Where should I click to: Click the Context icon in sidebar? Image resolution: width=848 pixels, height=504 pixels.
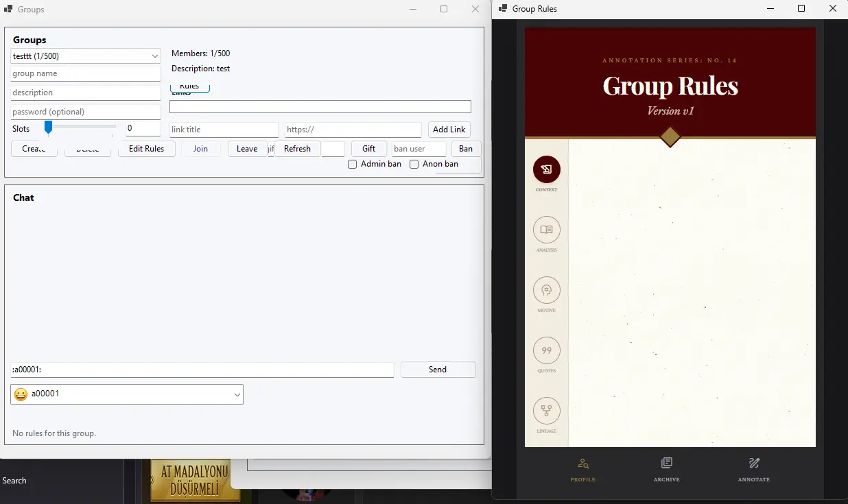pyautogui.click(x=546, y=169)
